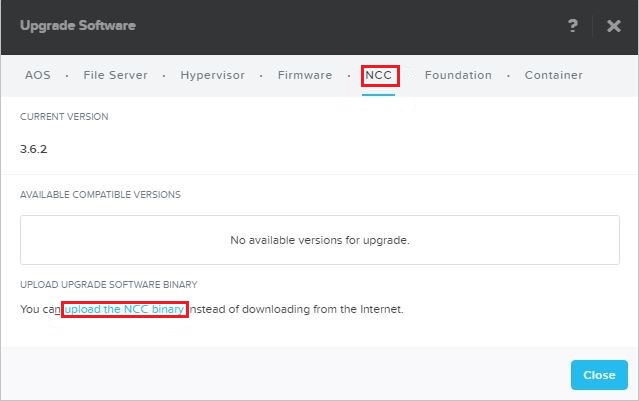The height and width of the screenshot is (401, 639).
Task: Click the upload the NCC binary link
Action: [x=124, y=309]
